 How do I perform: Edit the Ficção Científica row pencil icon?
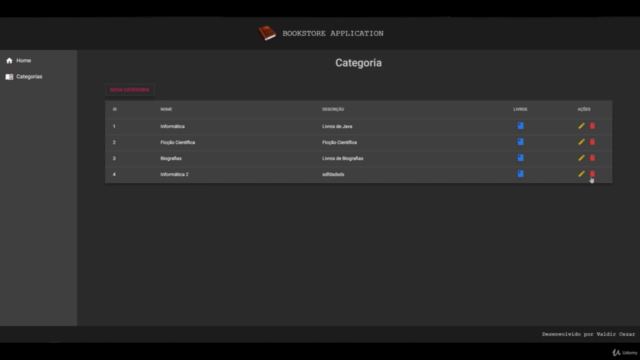[581, 142]
